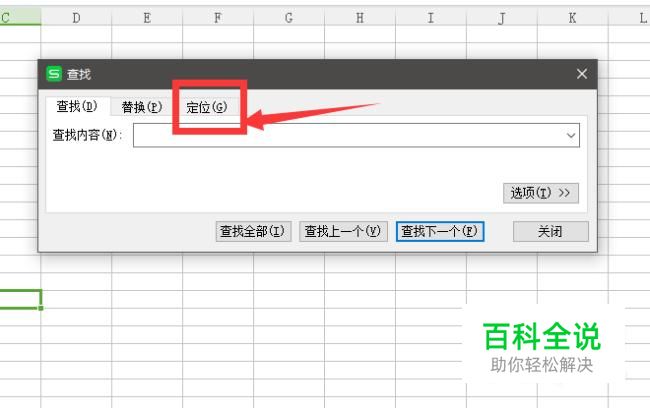Expand options with 选项(T) button
The width and height of the screenshot is (650, 408).
tap(541, 193)
